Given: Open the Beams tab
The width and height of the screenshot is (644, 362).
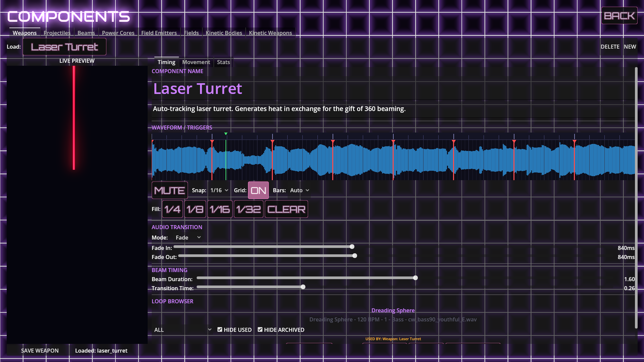Looking at the screenshot, I should tap(86, 33).
